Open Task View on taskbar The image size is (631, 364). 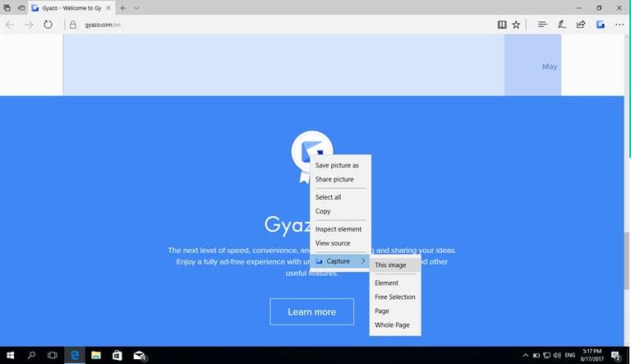(53, 355)
